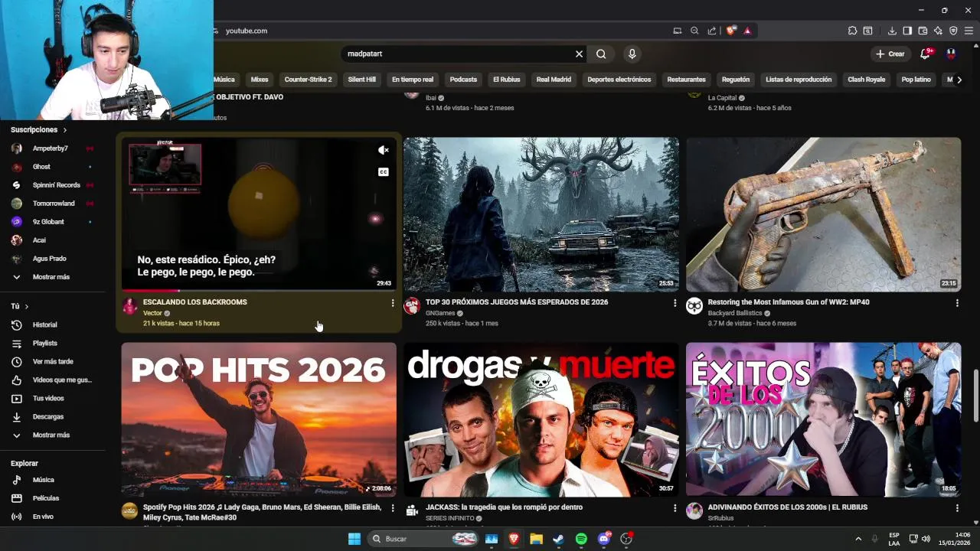Open more options for ADIVINANDO ÉXITOS video

click(x=957, y=508)
